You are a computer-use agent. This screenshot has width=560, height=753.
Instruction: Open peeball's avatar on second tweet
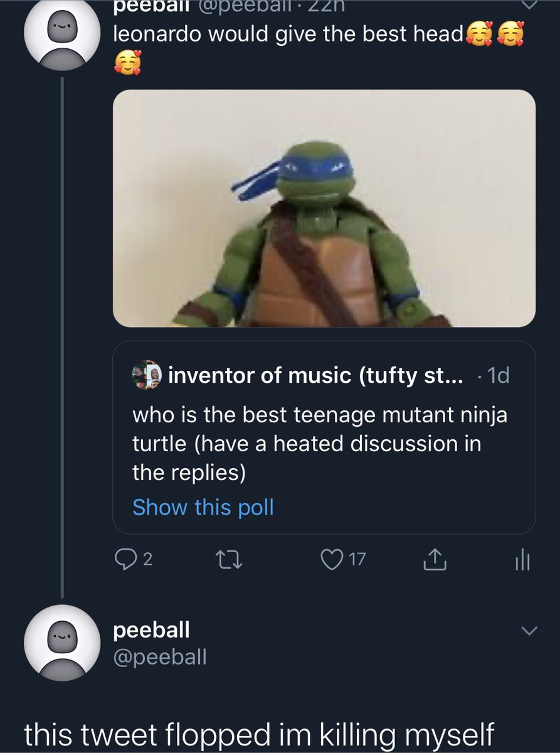[61, 643]
